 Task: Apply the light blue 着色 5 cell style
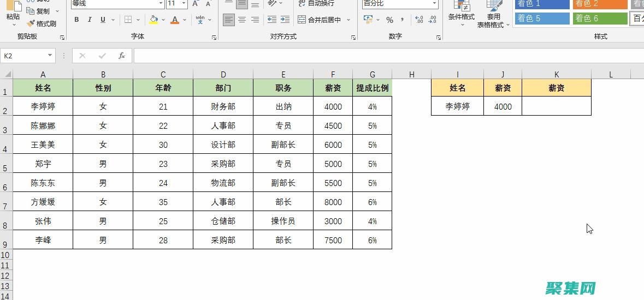point(542,18)
